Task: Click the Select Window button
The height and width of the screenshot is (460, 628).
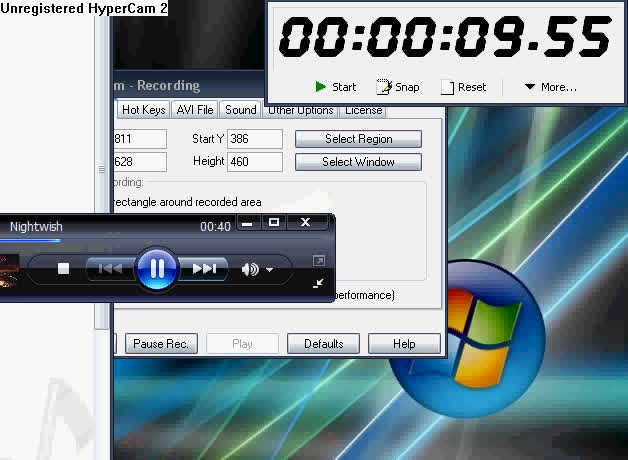Action: click(358, 162)
